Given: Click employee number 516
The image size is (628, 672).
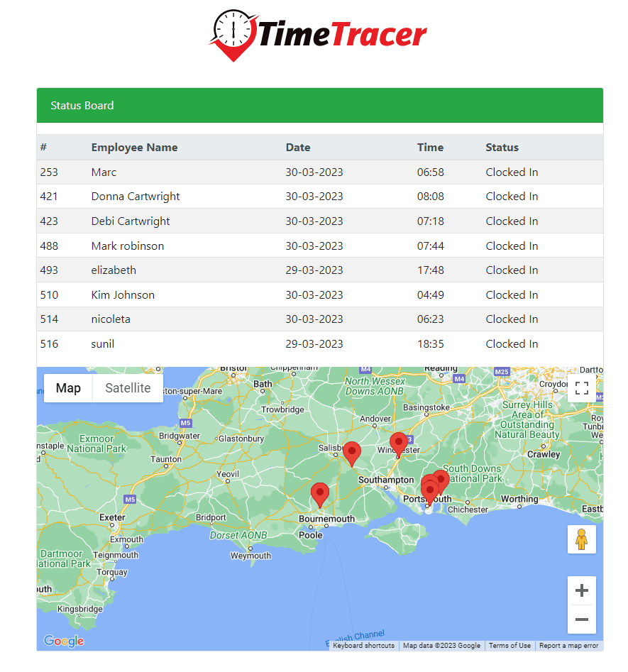Looking at the screenshot, I should coord(49,343).
